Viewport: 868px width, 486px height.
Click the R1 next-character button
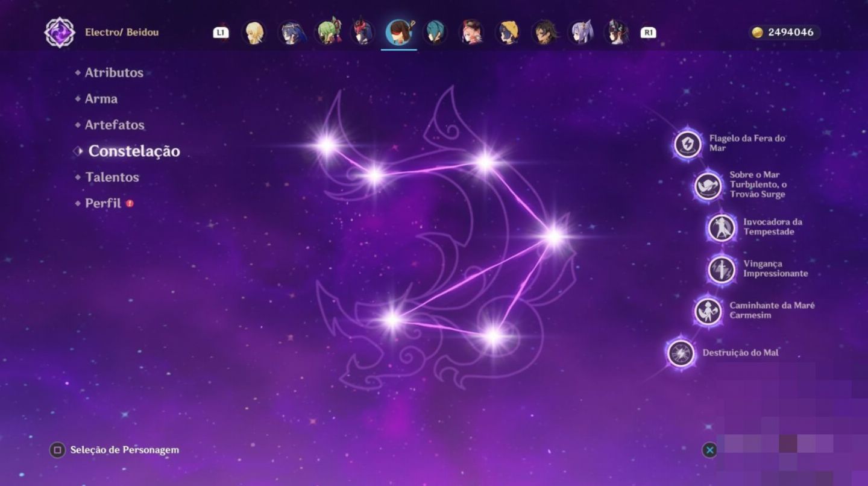coord(648,33)
